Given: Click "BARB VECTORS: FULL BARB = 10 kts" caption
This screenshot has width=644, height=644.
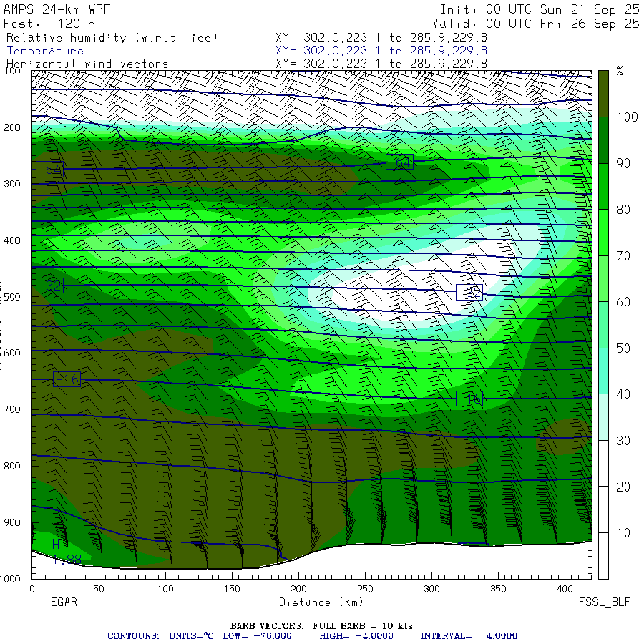Looking at the screenshot, I should click(321, 626).
